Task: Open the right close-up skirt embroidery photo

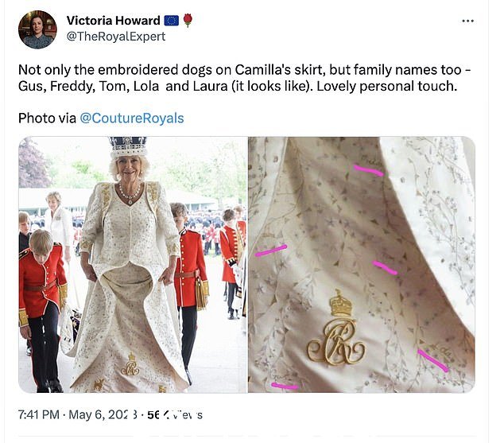Action: (362, 265)
